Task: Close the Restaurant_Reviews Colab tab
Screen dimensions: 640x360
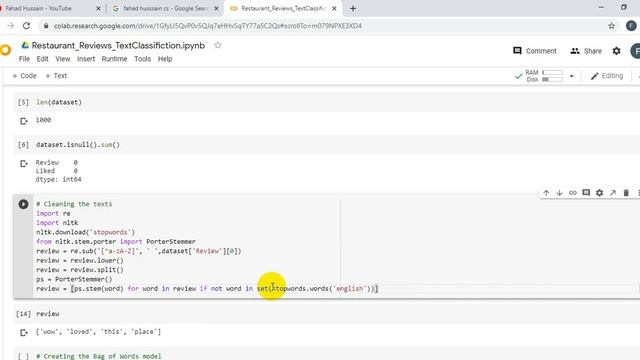Action: pos(334,8)
